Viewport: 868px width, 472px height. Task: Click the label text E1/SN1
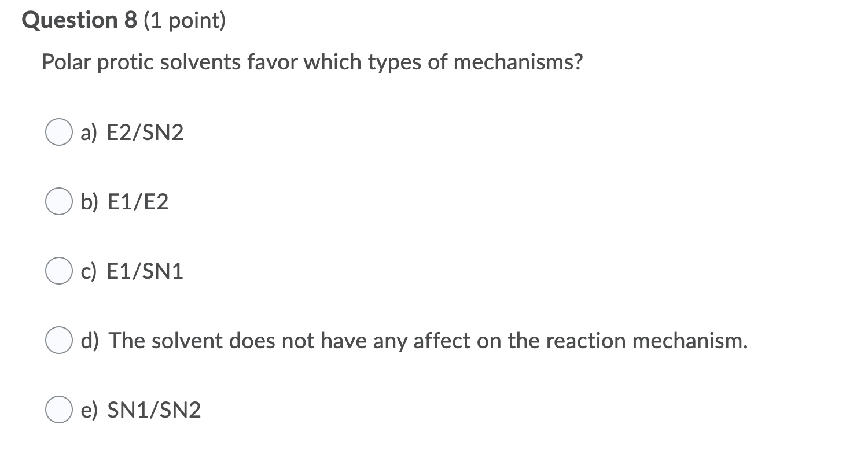145,271
